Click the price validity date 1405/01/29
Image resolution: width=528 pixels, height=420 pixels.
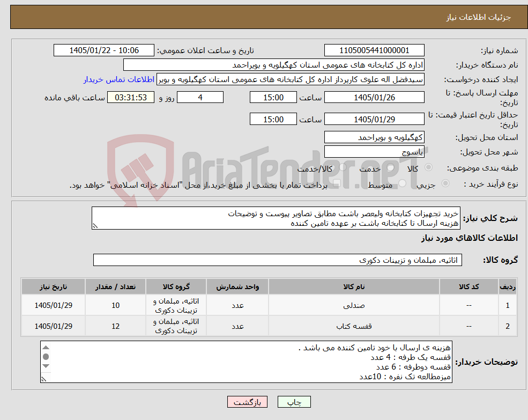[x=374, y=119]
